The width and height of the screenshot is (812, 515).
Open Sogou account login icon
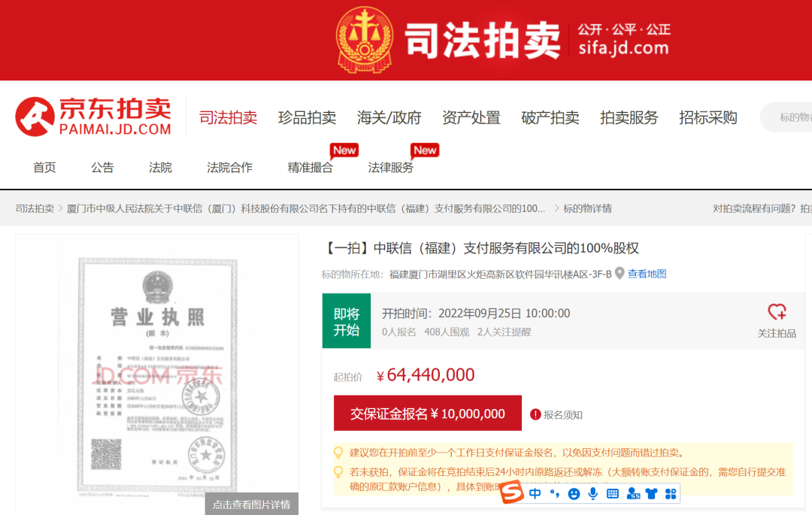tap(632, 494)
